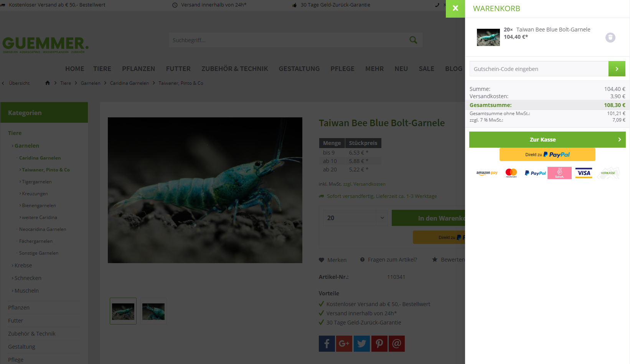Open the TIERE menu

click(102, 69)
